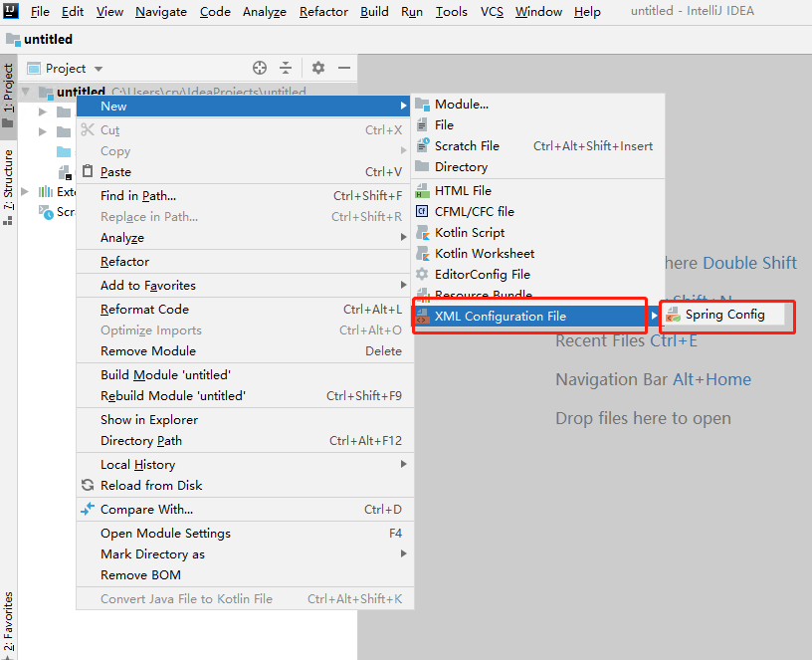Image resolution: width=812 pixels, height=660 pixels.
Task: Click the untitled breadcrumb folder icon
Action: pos(13,39)
